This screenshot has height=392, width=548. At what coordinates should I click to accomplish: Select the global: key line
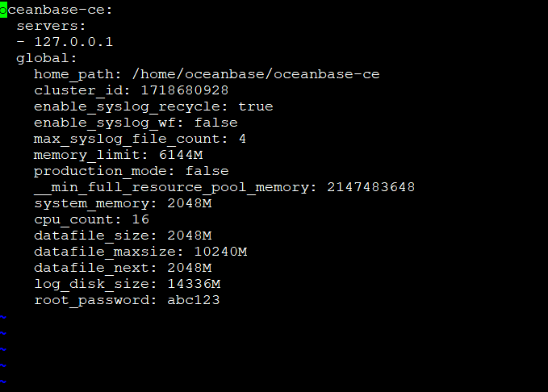47,58
